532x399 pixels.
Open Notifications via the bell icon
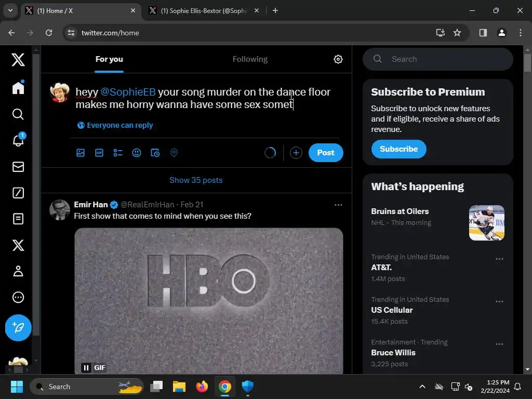pos(18,140)
